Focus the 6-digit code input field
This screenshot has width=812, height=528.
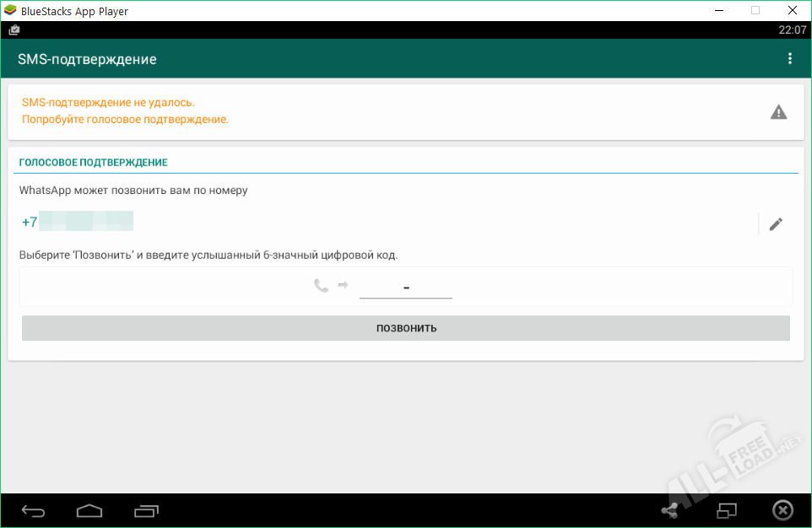[406, 288]
